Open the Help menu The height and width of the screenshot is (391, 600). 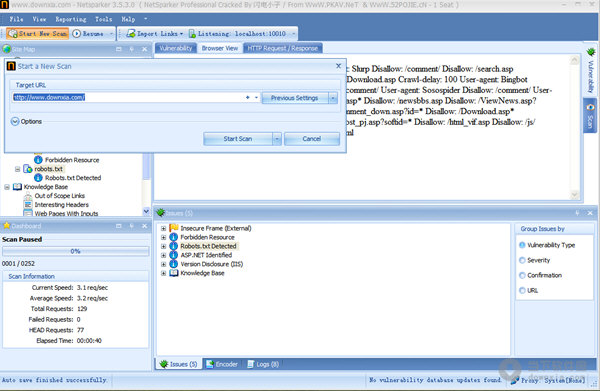coord(128,19)
